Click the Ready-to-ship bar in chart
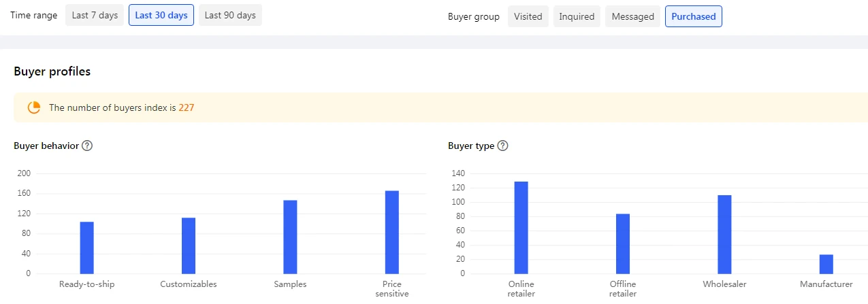 tap(86, 248)
